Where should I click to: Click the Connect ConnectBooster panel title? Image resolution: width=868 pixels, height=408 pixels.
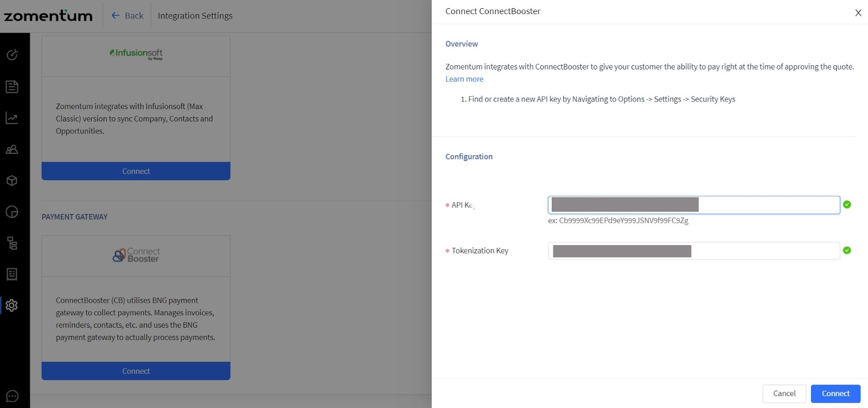493,11
